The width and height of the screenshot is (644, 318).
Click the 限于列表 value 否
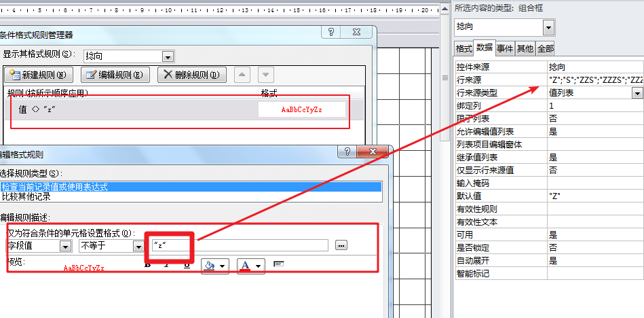point(596,119)
